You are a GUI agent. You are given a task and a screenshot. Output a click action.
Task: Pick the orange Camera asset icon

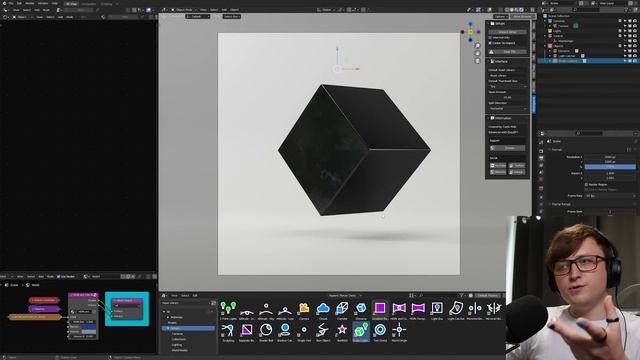tap(304, 309)
